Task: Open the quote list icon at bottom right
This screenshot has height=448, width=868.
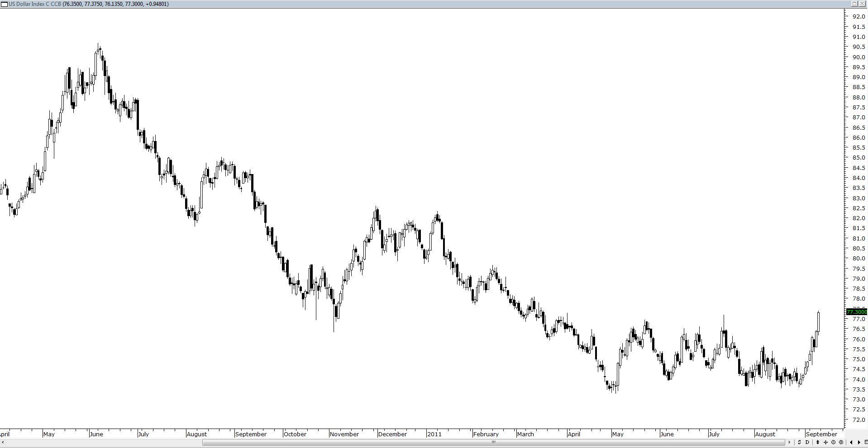Action: (x=865, y=442)
